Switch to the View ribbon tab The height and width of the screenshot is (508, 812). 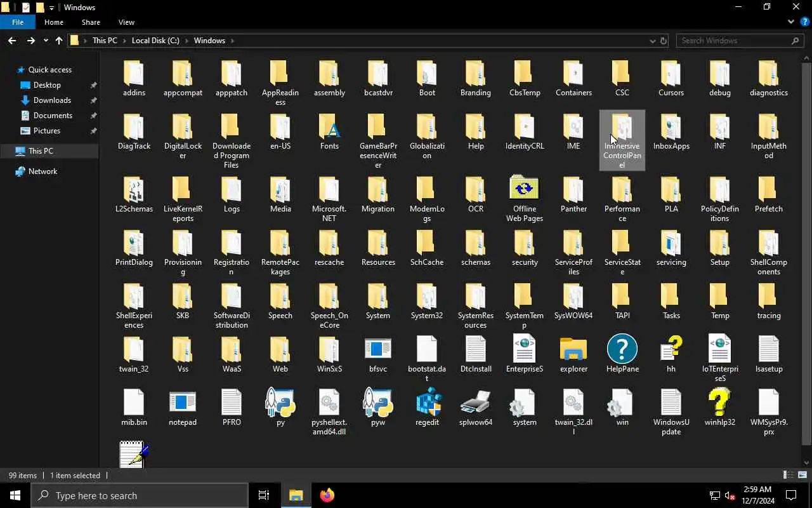[x=126, y=22]
